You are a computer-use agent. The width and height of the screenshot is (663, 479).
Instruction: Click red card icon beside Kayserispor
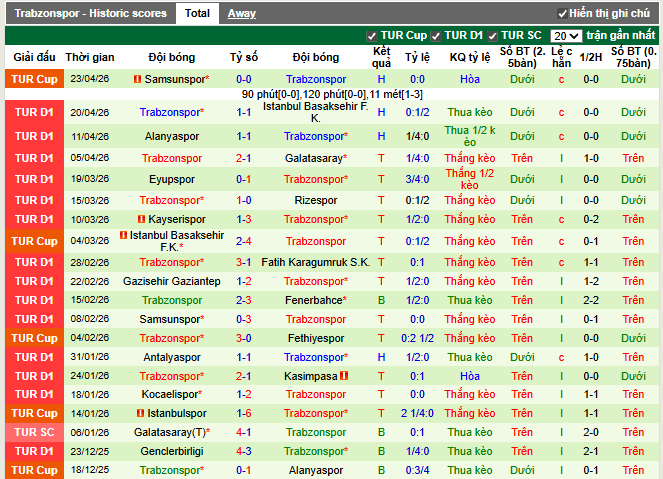[x=138, y=219]
